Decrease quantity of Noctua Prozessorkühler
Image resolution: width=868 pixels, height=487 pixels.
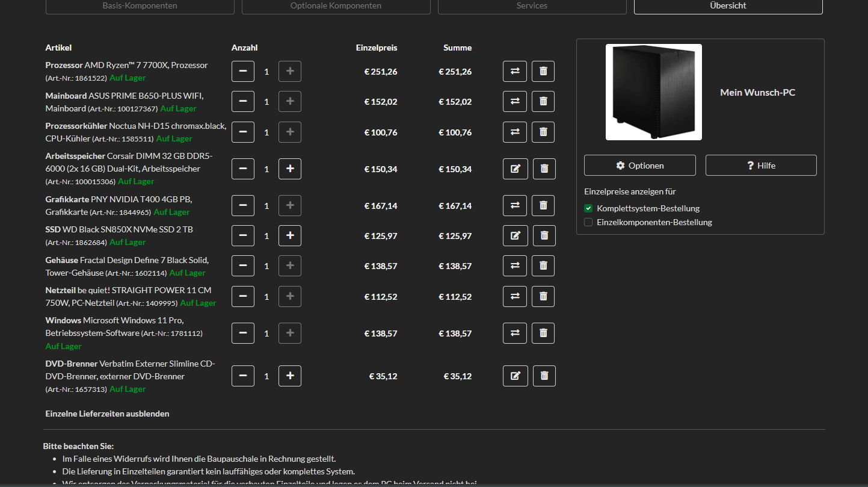tap(243, 132)
